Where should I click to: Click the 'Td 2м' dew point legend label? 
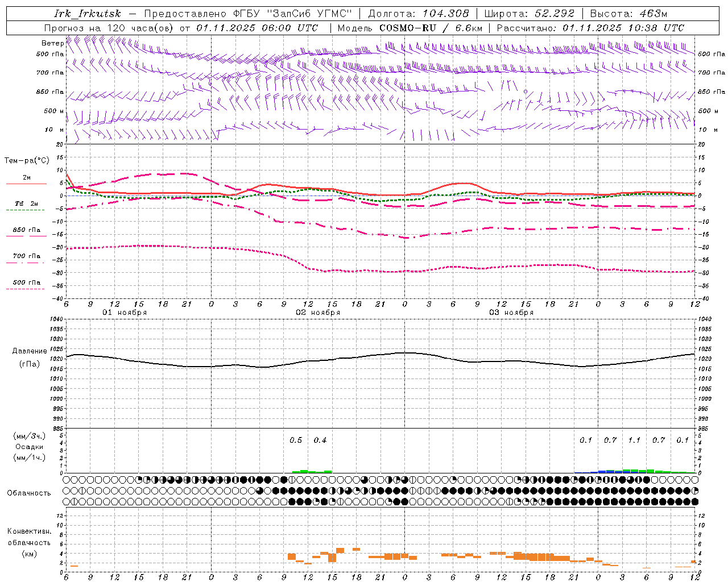click(x=26, y=203)
